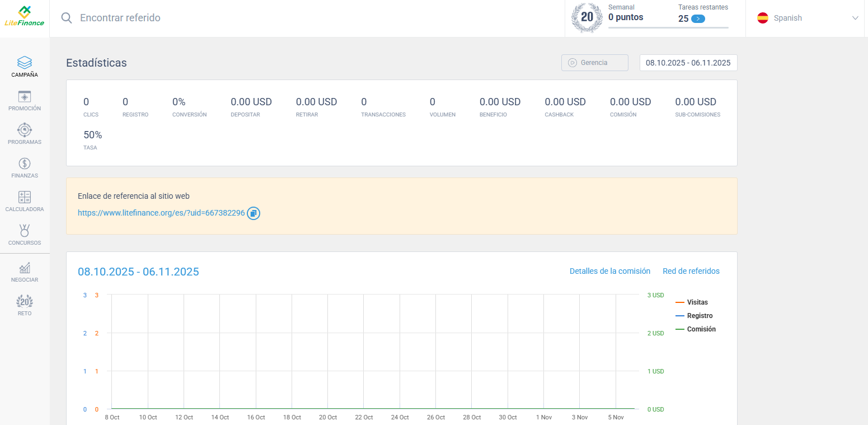The width and height of the screenshot is (868, 425).
Task: Click the Registro statistic in the stats card
Action: point(135,108)
